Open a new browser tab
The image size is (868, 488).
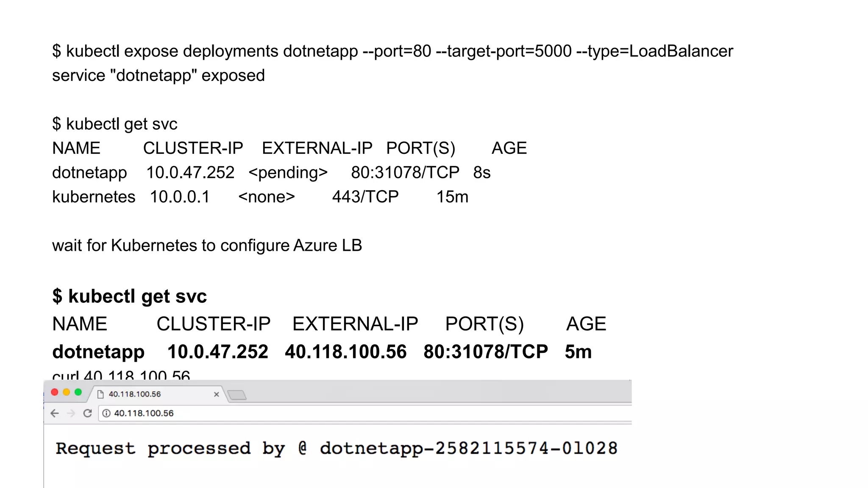237,395
